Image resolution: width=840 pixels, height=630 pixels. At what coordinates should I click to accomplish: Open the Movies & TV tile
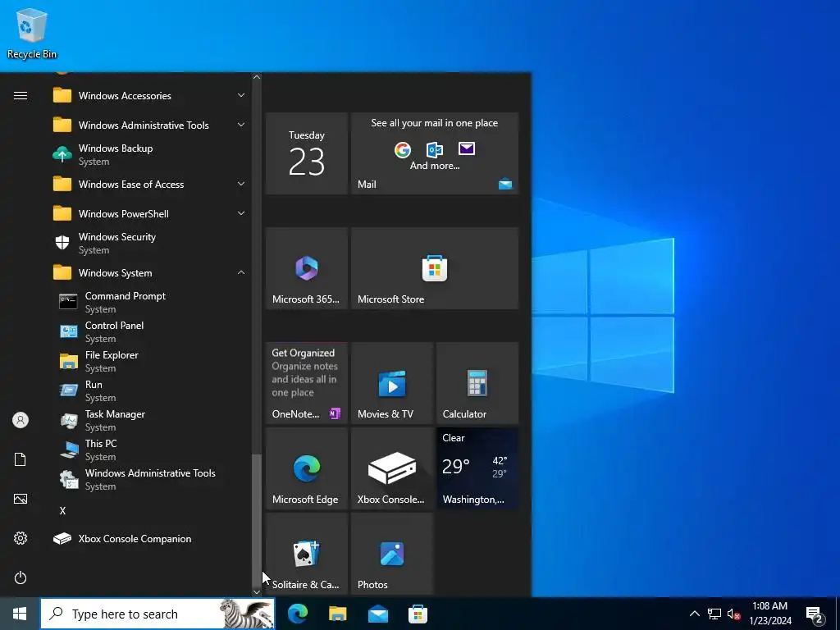pyautogui.click(x=391, y=383)
